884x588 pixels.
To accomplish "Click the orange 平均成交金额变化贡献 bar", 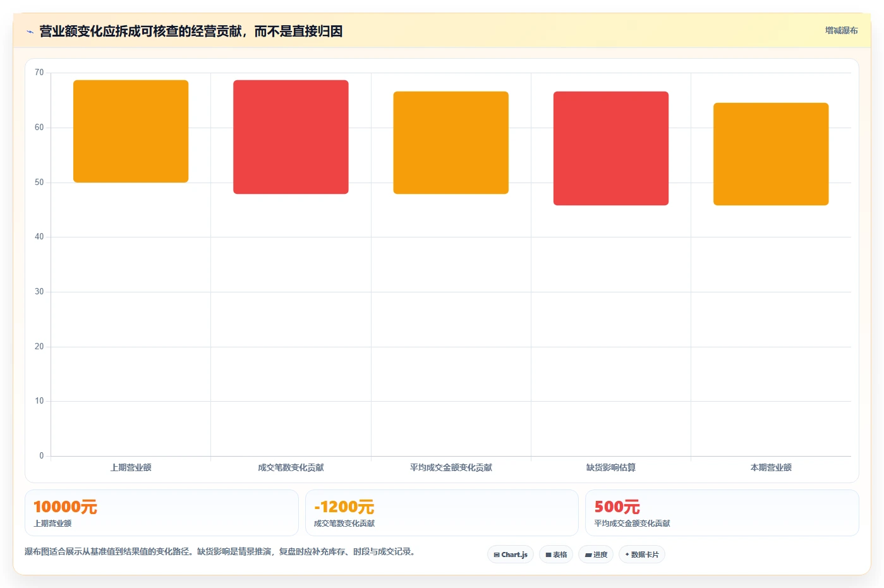I will 451,143.
